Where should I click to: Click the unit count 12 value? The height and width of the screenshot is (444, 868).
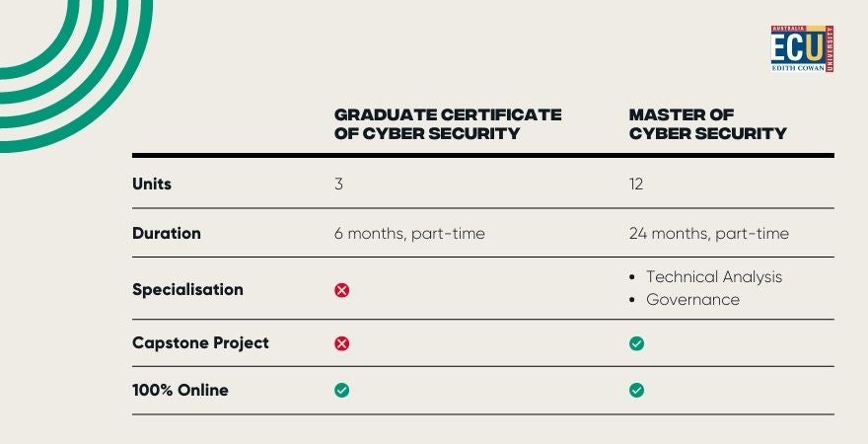click(x=636, y=184)
